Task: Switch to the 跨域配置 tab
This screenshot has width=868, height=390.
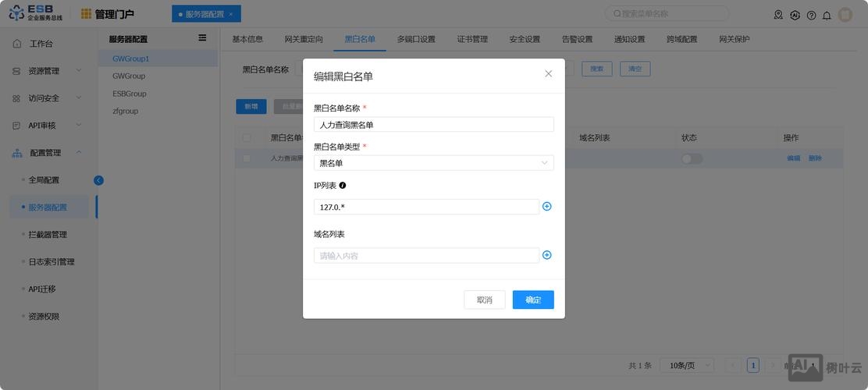Action: (682, 39)
